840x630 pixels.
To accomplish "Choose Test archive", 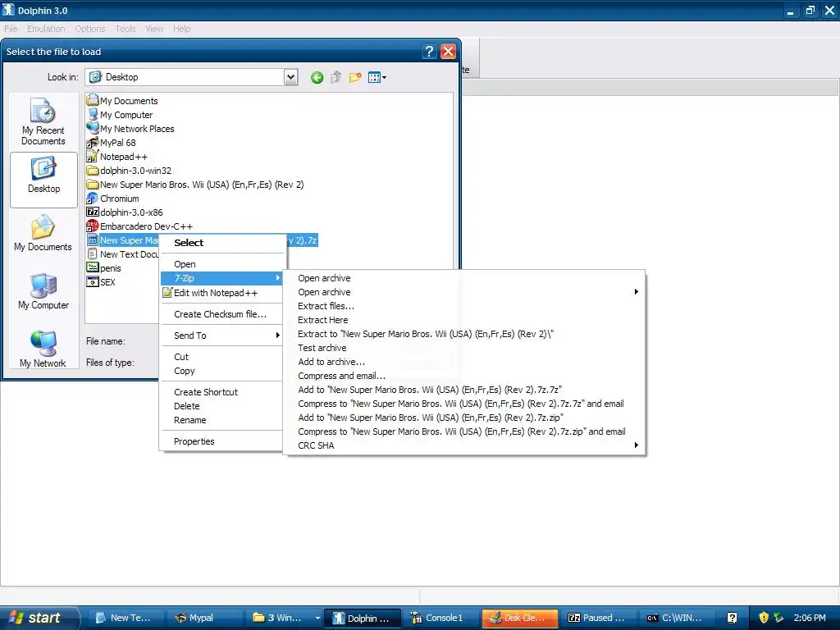I will point(464,348).
